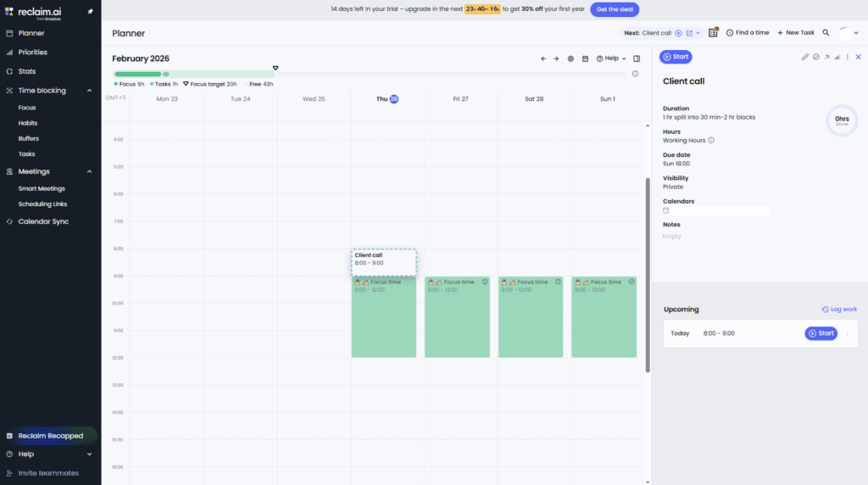Go to the previous week arrow
This screenshot has height=485, width=868.
[543, 59]
